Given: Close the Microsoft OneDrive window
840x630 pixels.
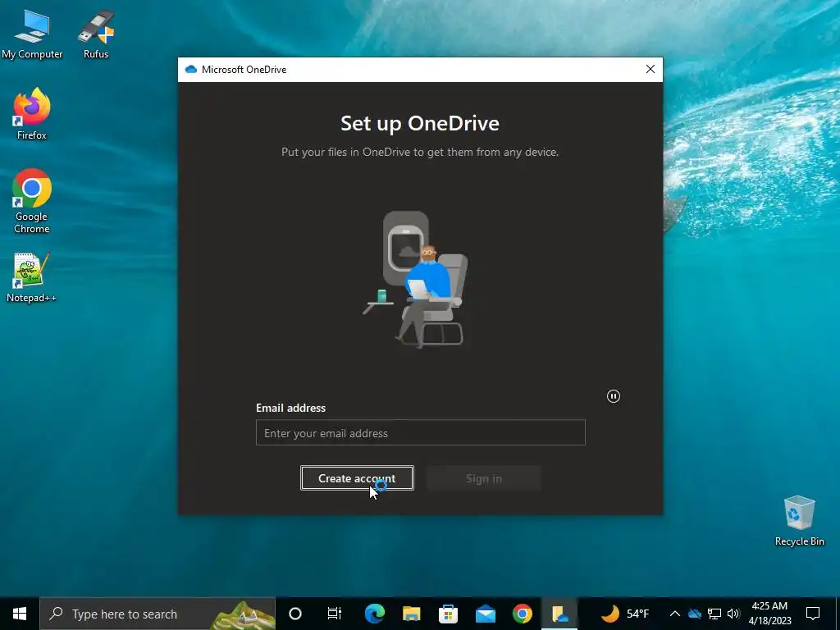Looking at the screenshot, I should coord(651,69).
